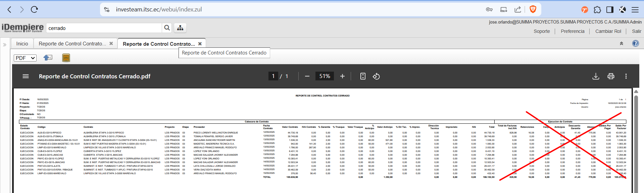
Task: Expand the collapsed left navigation panel
Action: pos(5,44)
